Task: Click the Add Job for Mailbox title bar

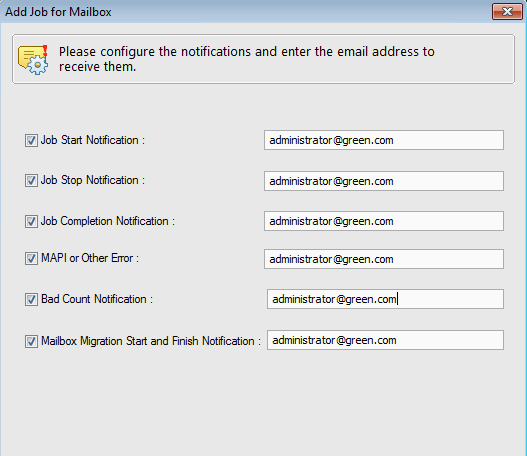Action: pyautogui.click(x=245, y=12)
